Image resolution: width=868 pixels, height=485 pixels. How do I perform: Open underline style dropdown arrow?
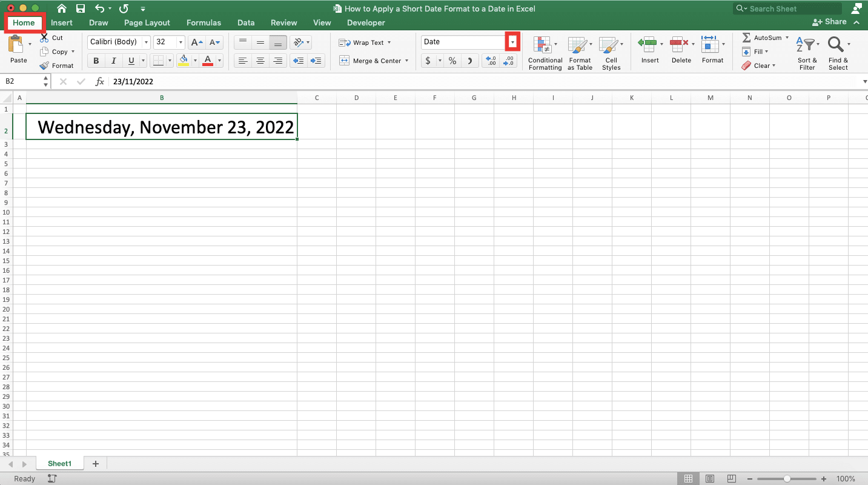coord(143,61)
